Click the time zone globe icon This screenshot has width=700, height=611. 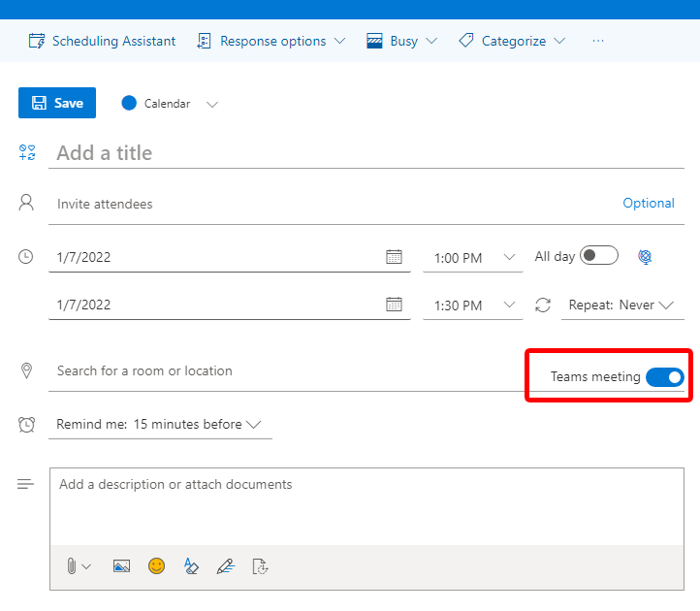click(x=645, y=257)
